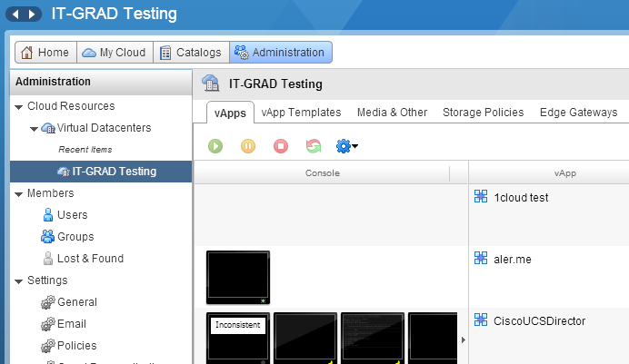This screenshot has width=629, height=364.
Task: Click the My Cloud icon
Action: (x=89, y=53)
